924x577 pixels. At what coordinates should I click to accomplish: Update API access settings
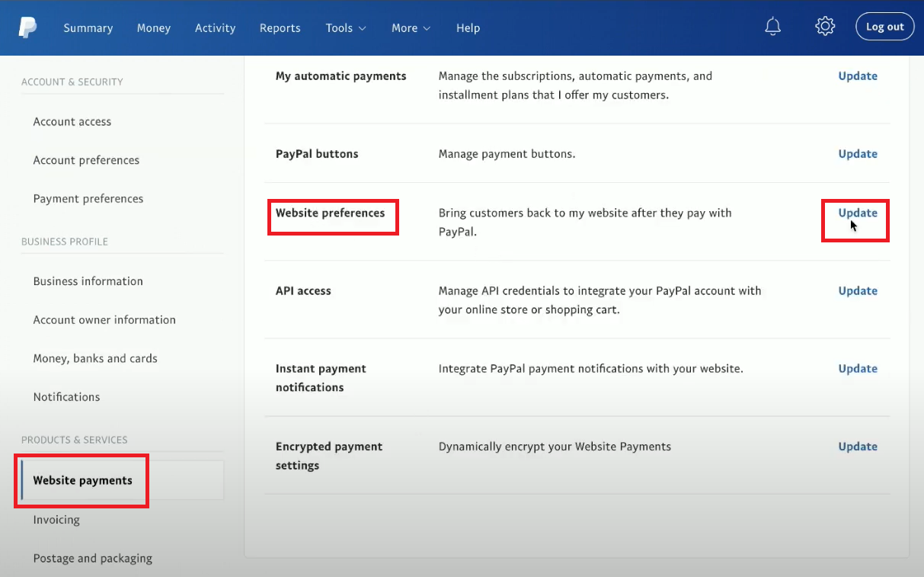(858, 291)
